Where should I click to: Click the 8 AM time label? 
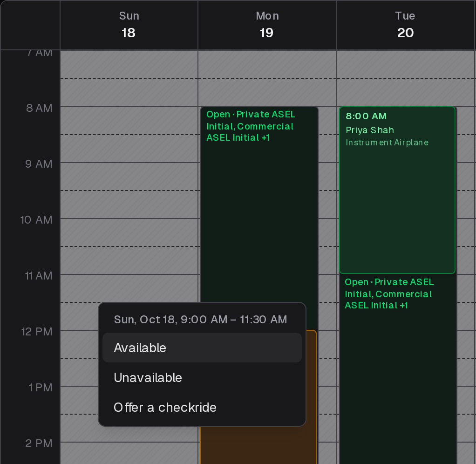tap(39, 108)
